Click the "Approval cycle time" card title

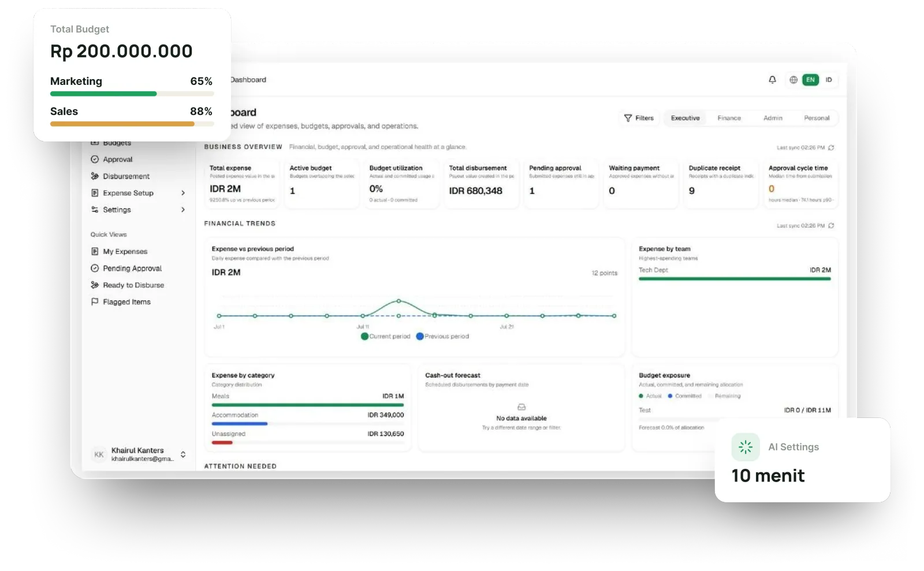(x=798, y=168)
